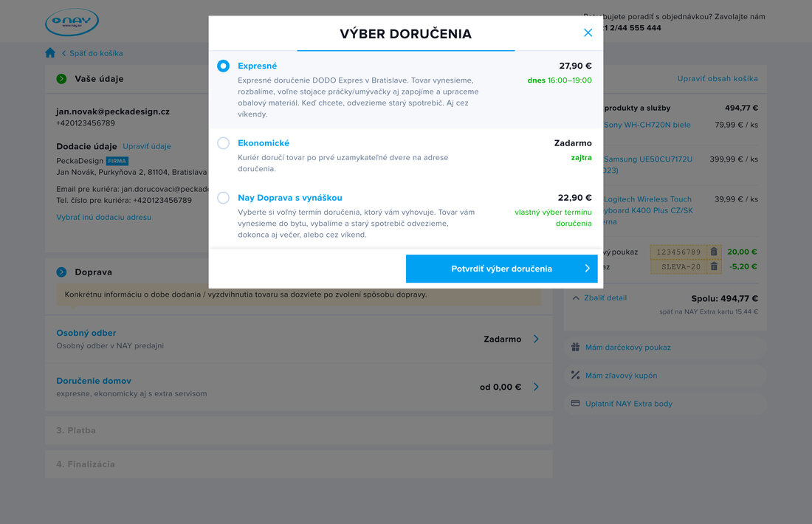Image resolution: width=812 pixels, height=524 pixels.
Task: Click the Upraviť obsah košíka link
Action: pos(718,79)
